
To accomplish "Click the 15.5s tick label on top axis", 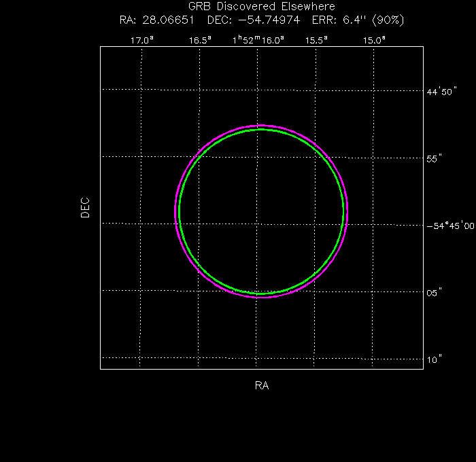I will 316,40.
